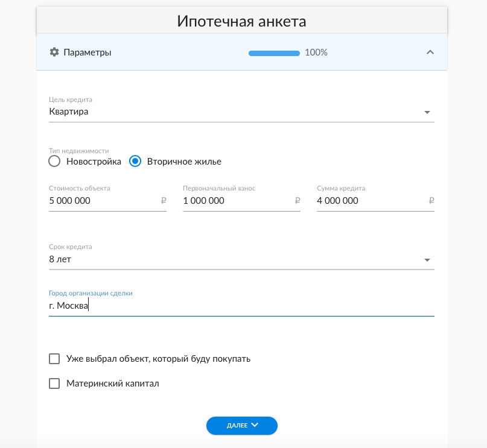Click into the Сумма кредита field
This screenshot has width=487, height=448.
(369, 201)
